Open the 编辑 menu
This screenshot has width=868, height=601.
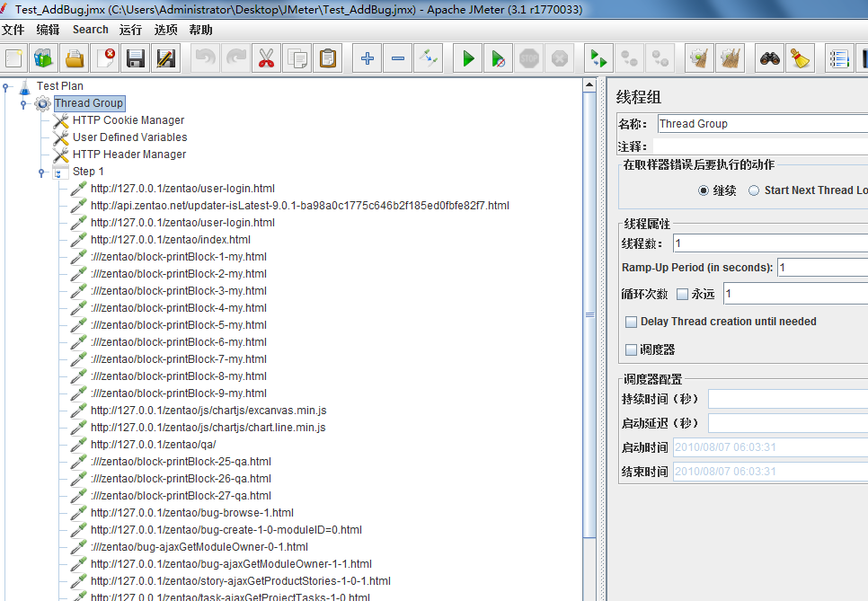(x=48, y=30)
